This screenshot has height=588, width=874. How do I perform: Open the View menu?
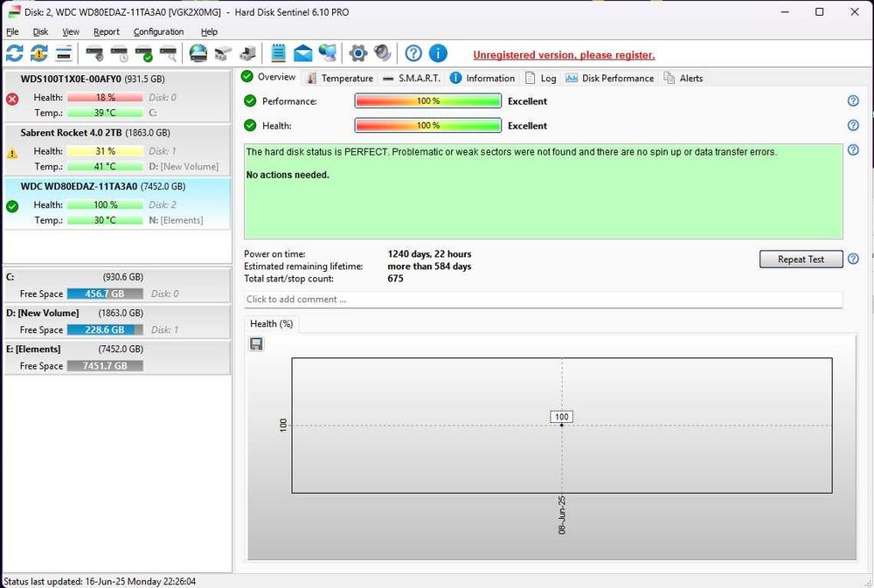click(x=70, y=31)
